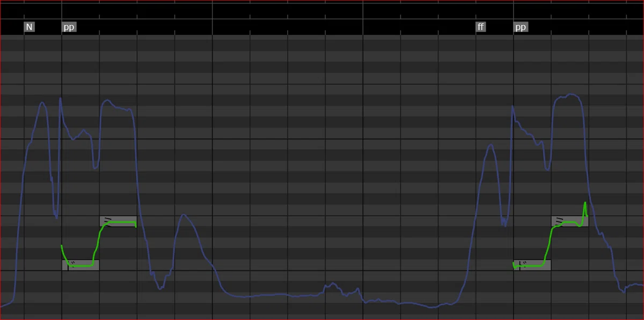Select the ミ note before the long silence
The width and height of the screenshot is (644, 320).
118,221
